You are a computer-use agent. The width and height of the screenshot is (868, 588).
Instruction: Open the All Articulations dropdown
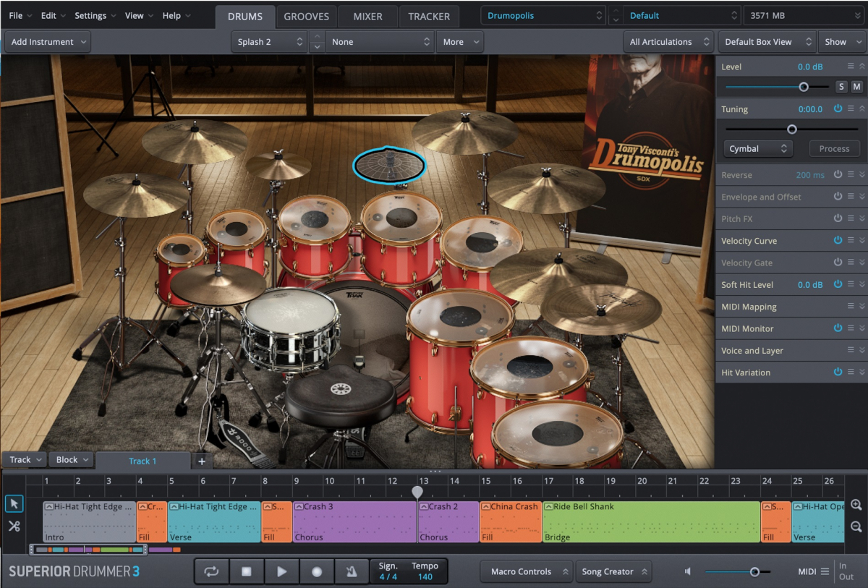(668, 42)
